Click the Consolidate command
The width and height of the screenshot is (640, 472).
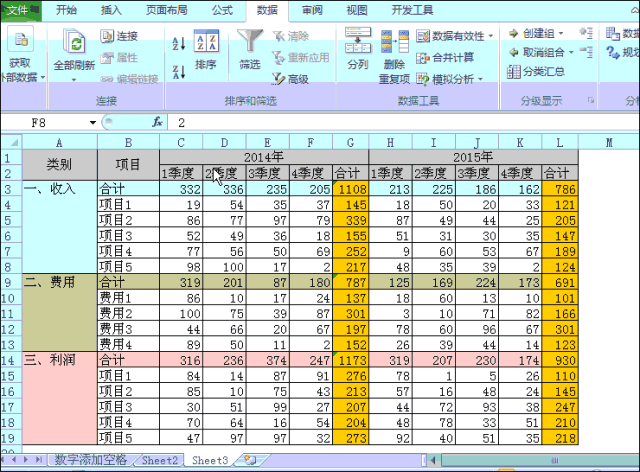(x=445, y=58)
